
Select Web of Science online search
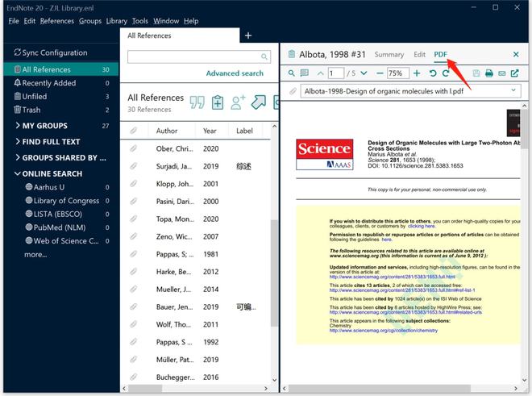(x=67, y=241)
